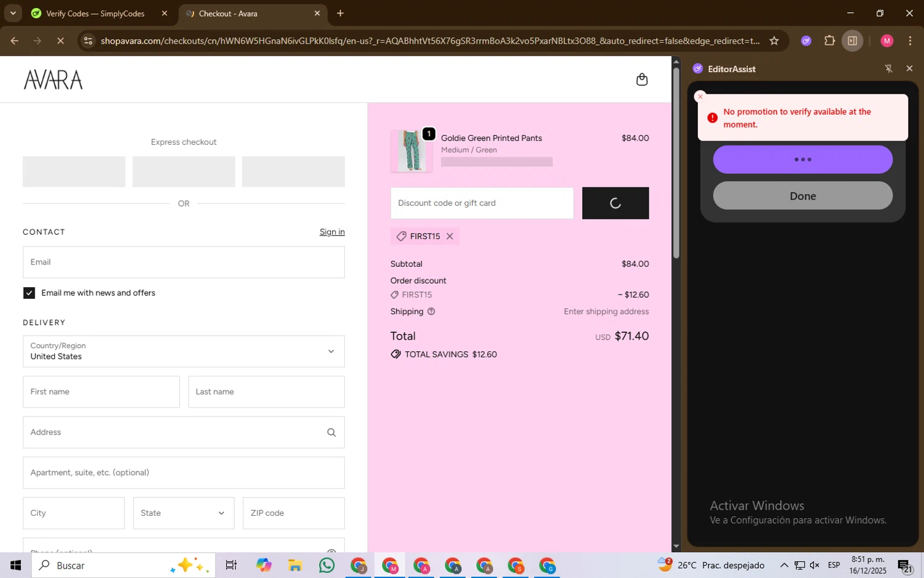This screenshot has width=924, height=578.
Task: Close the EditorAssist panel
Action: [909, 68]
